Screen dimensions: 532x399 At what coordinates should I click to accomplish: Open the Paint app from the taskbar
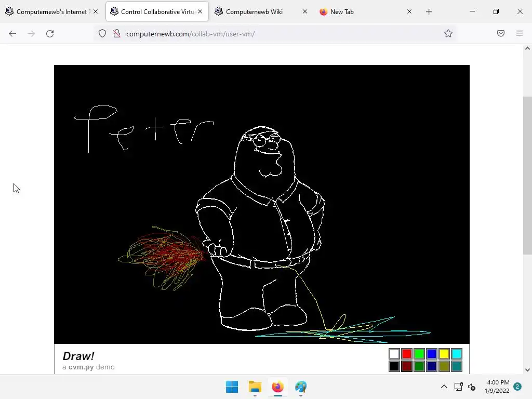point(301,387)
